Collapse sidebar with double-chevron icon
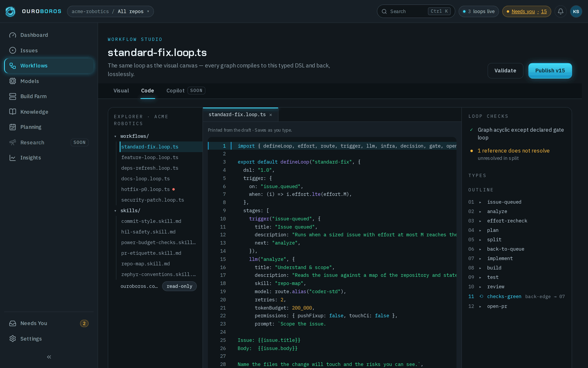Viewport: 588px width, 368px height. pyautogui.click(x=49, y=357)
